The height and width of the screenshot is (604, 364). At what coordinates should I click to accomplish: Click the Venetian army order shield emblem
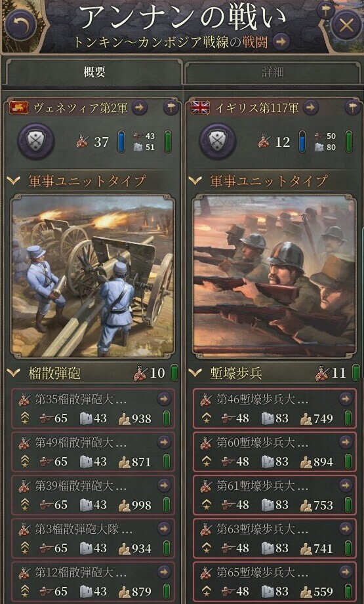click(x=36, y=142)
